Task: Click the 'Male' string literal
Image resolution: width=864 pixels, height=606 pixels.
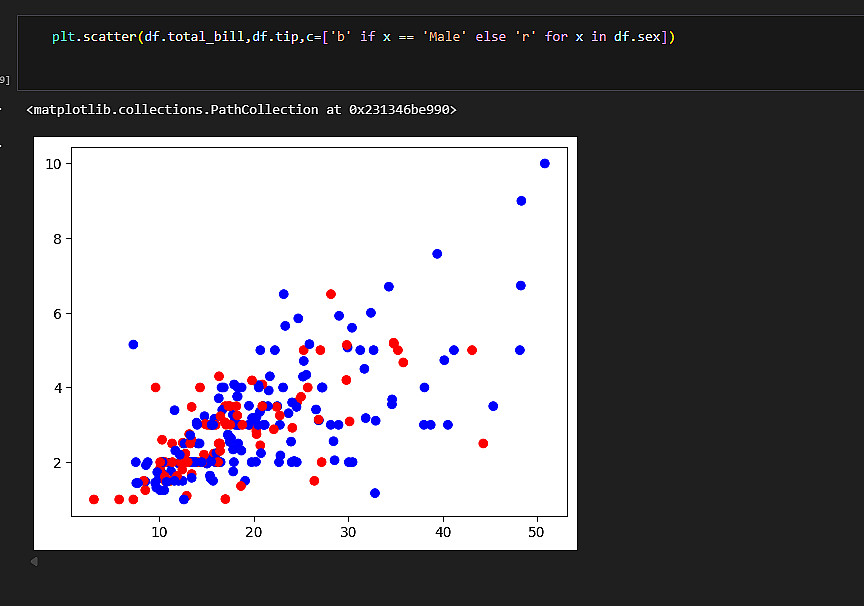Action: pyautogui.click(x=444, y=37)
